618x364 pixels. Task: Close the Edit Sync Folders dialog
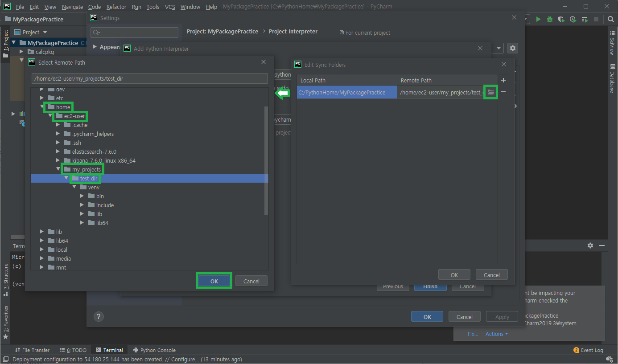[x=504, y=65]
